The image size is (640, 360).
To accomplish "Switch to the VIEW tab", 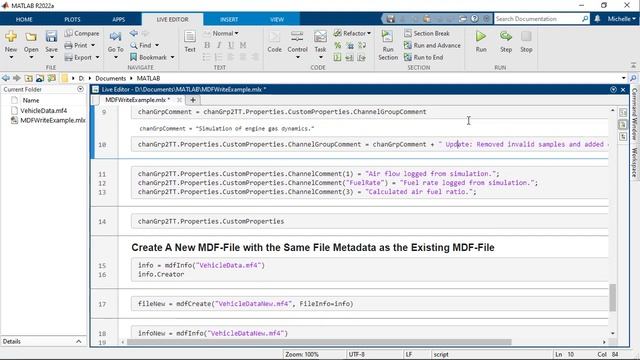I will pos(277,19).
